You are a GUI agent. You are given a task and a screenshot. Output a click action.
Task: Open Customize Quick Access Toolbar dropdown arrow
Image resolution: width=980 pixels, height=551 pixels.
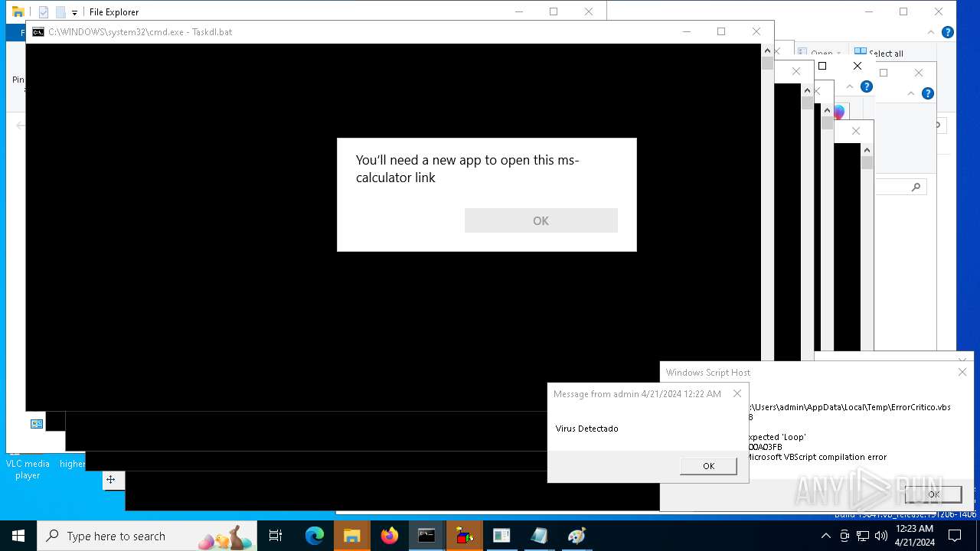coord(74,12)
